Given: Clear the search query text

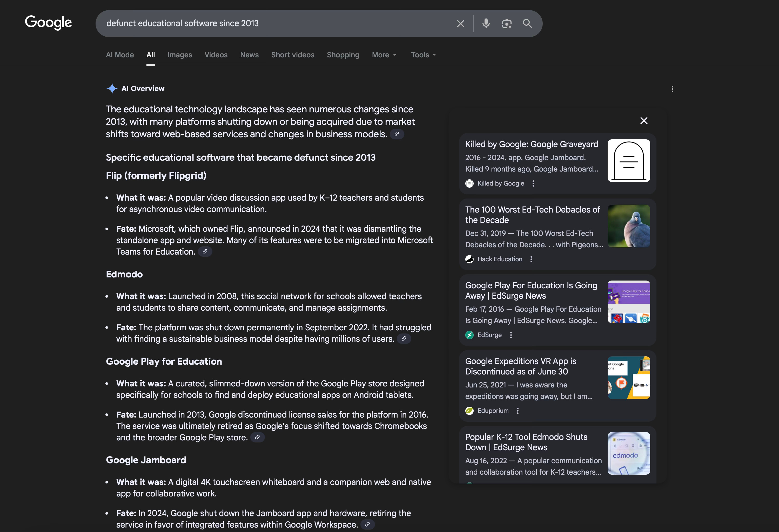Looking at the screenshot, I should click(460, 23).
